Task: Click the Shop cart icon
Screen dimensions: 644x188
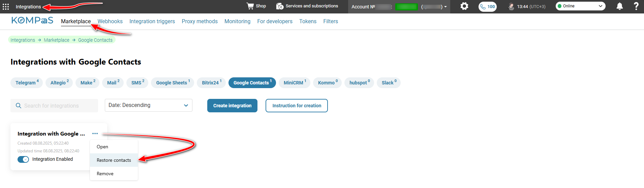Action: coord(250,6)
